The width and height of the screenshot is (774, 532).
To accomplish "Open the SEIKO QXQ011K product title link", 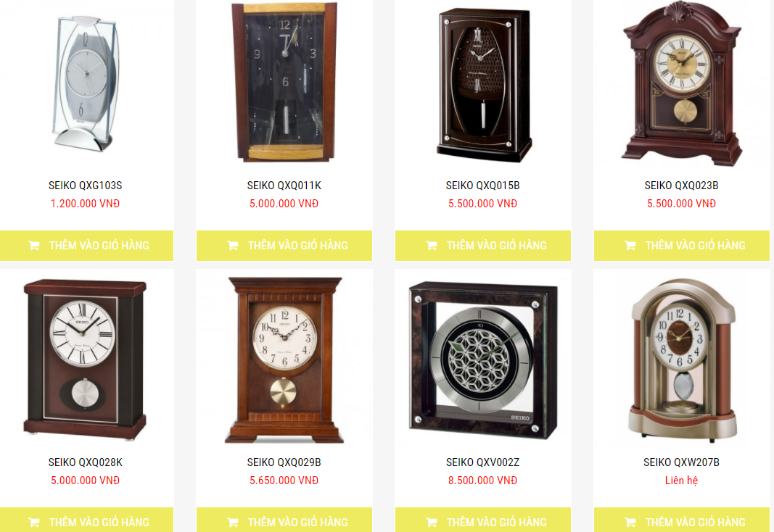I will click(284, 186).
